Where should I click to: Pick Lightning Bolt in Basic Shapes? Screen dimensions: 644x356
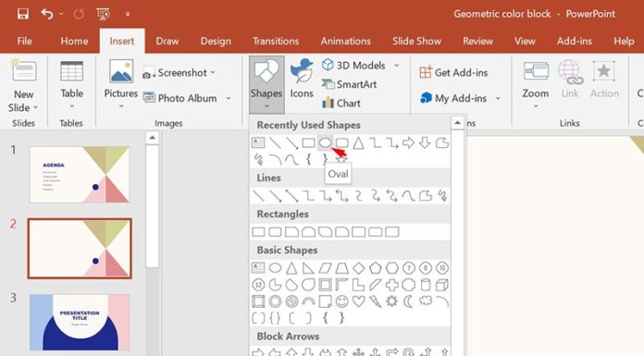[x=375, y=301]
